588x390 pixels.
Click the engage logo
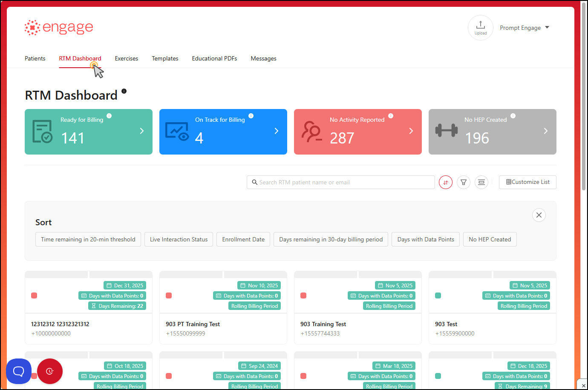[x=59, y=28]
